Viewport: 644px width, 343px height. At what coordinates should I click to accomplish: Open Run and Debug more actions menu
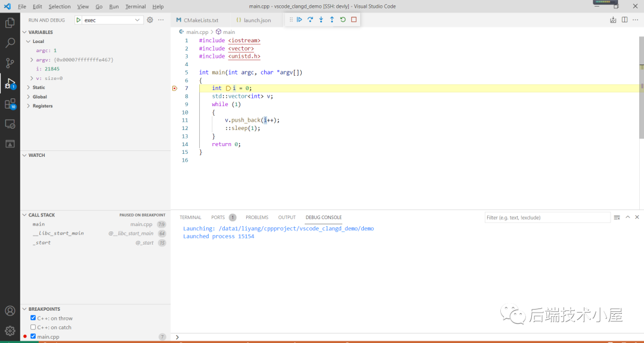pos(161,20)
